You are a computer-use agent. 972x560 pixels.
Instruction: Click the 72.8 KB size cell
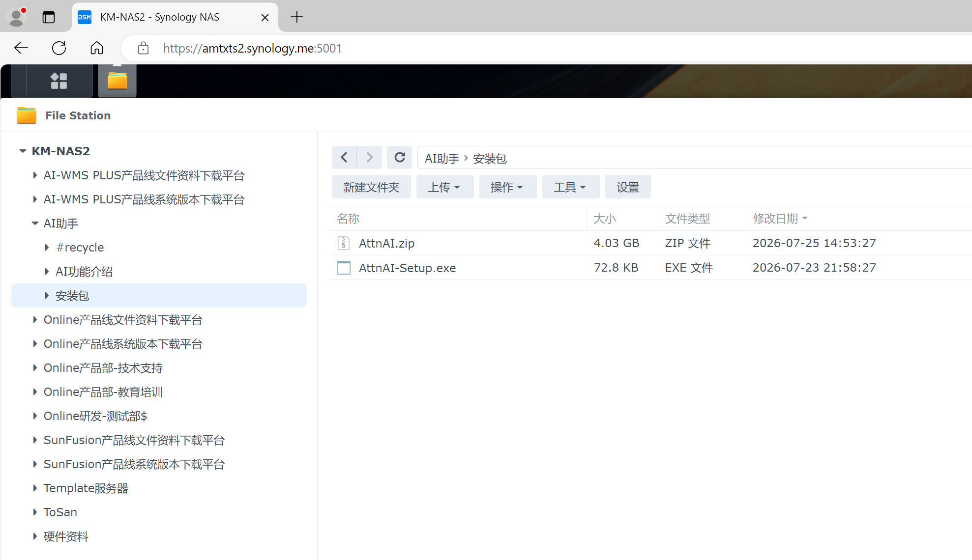[x=616, y=268]
